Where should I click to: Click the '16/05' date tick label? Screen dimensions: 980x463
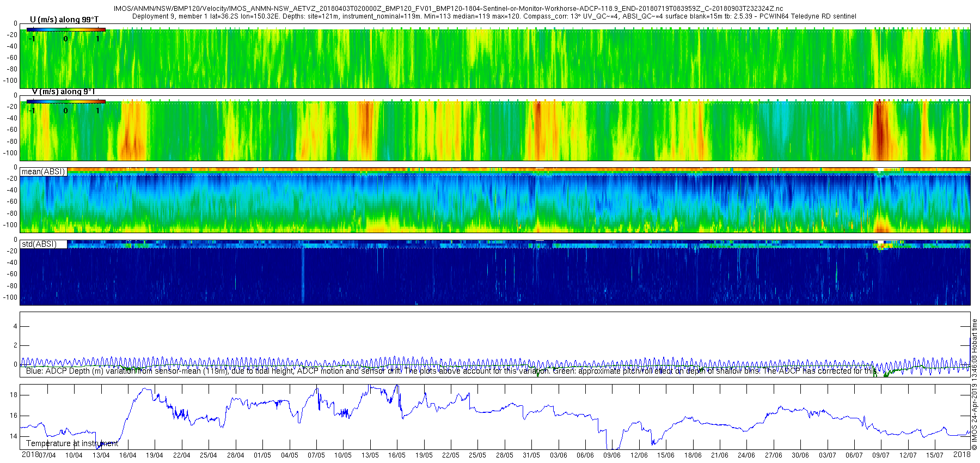pyautogui.click(x=397, y=455)
